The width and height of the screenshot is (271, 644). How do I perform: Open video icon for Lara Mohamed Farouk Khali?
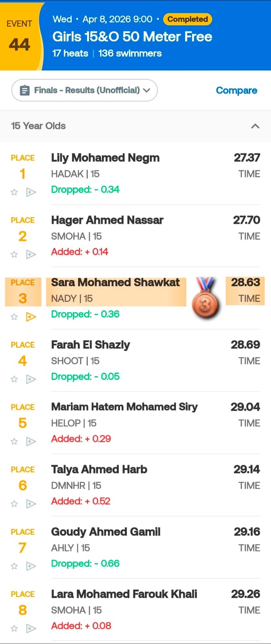click(31, 629)
